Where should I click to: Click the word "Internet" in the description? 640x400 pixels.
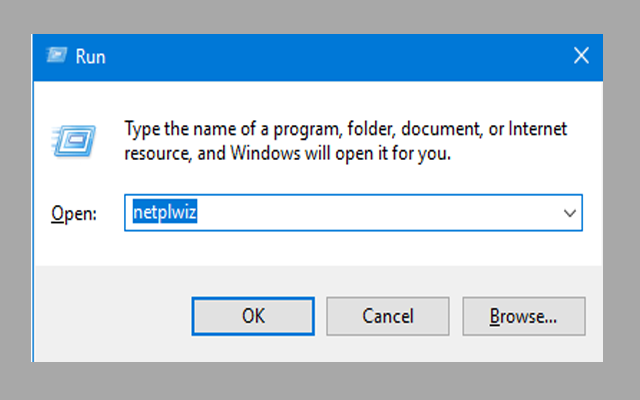[x=538, y=130]
